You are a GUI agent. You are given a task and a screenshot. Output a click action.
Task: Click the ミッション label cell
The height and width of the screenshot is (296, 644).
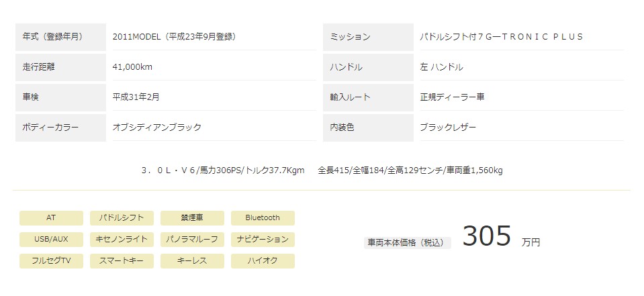coord(369,37)
